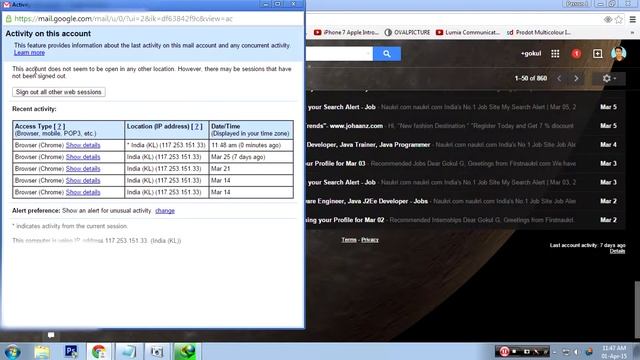This screenshot has height=360, width=640.
Task: Click the taskbar clock showing 11:47 AM
Action: [614, 352]
